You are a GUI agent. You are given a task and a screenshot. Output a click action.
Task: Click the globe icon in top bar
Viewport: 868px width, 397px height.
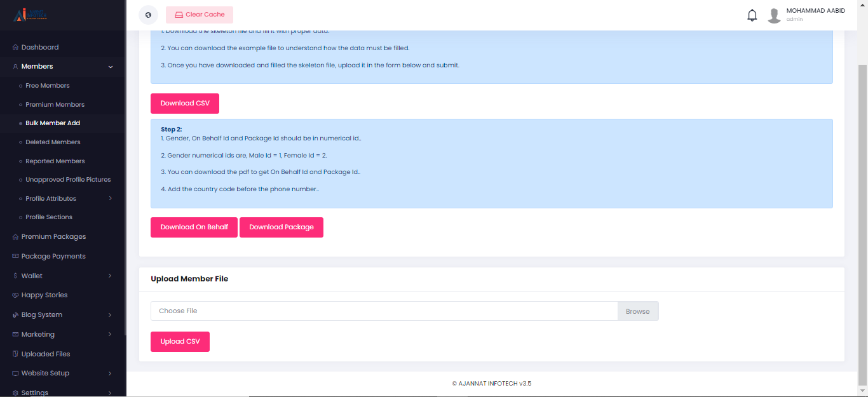tap(148, 15)
